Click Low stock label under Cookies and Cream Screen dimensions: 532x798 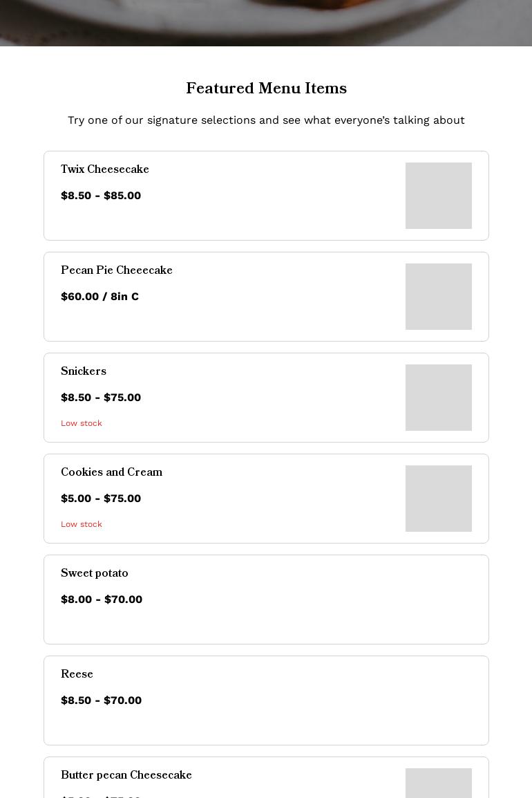point(82,524)
